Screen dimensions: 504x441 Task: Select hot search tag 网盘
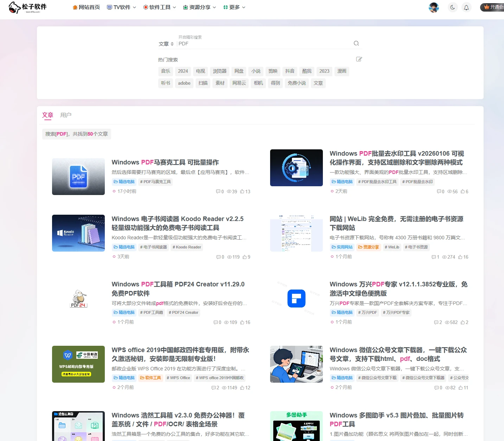coord(239,71)
